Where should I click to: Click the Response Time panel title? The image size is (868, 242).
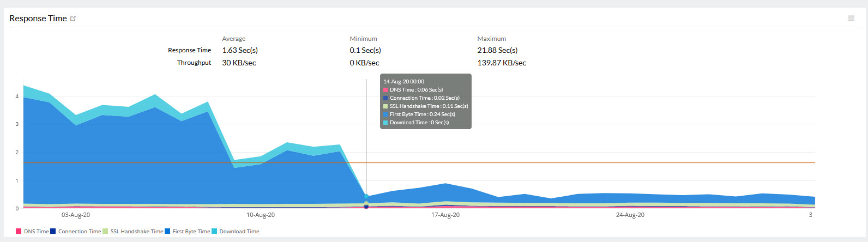[x=38, y=19]
